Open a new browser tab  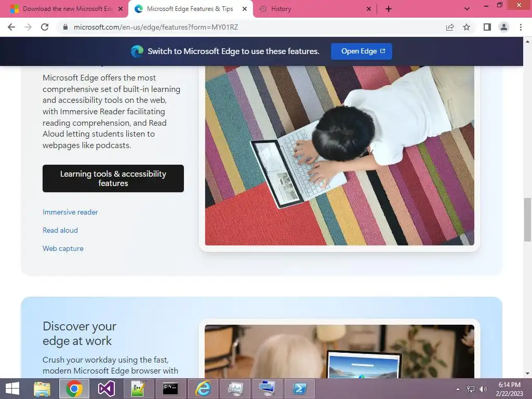tap(389, 9)
